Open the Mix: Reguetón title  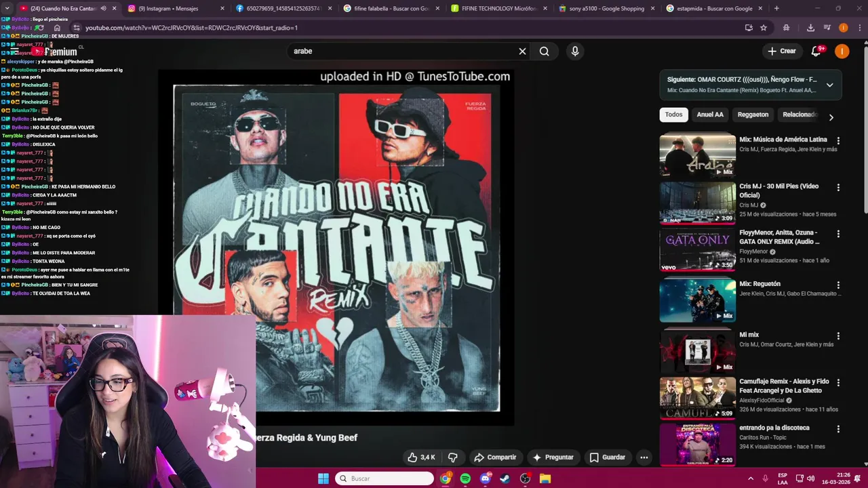pos(759,284)
